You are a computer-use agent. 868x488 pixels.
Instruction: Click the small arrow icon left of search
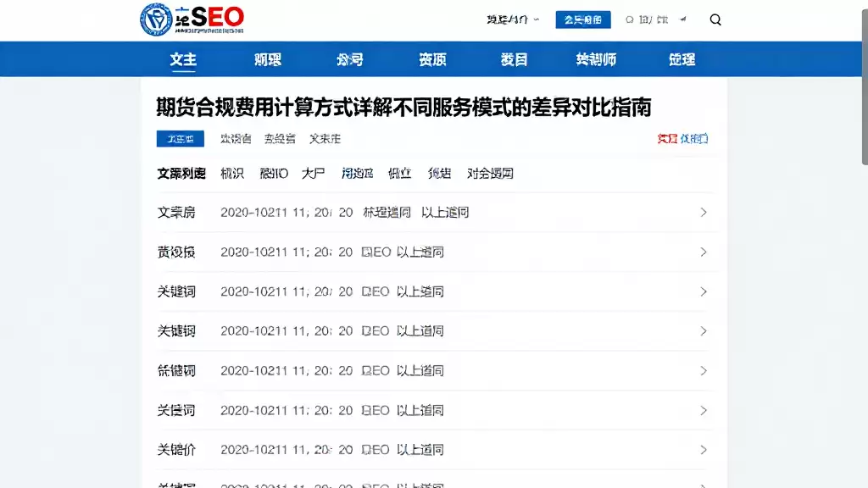pos(683,19)
